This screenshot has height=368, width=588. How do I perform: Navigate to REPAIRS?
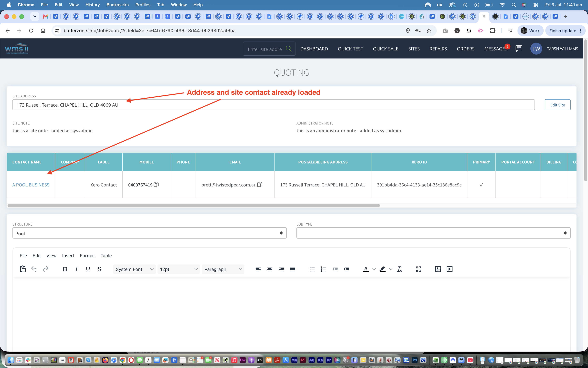(x=438, y=49)
